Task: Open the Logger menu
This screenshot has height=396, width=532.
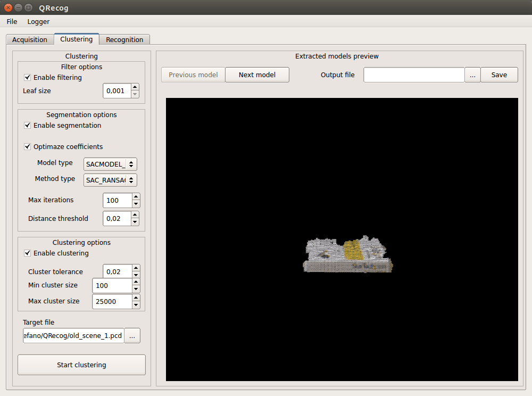Action: 38,21
